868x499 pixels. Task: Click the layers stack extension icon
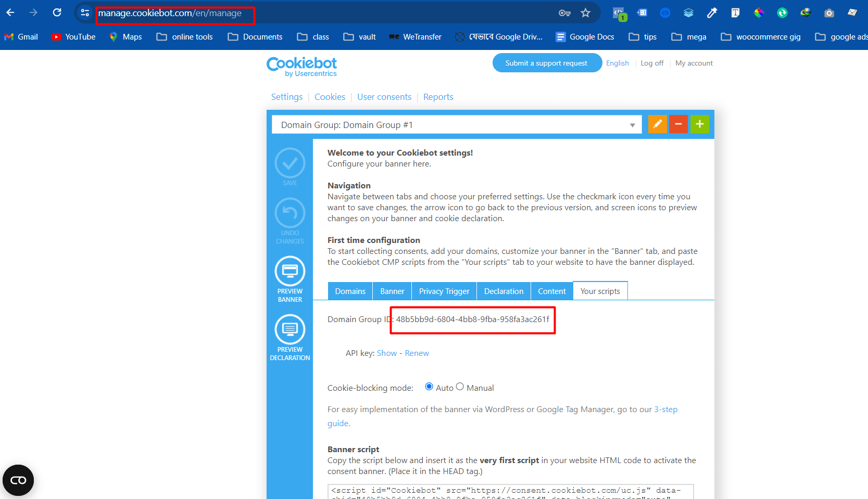coord(688,13)
